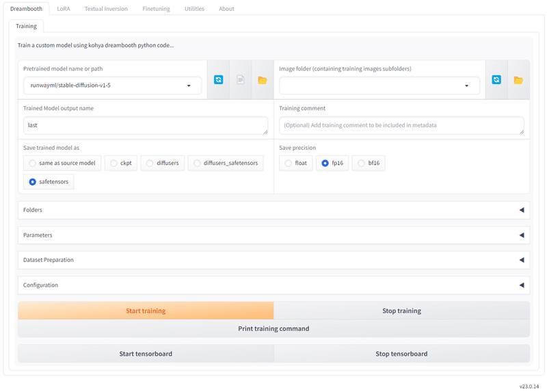Screen dimensions: 547x392
Task: Switch to the LoRA tab
Action: point(64,9)
